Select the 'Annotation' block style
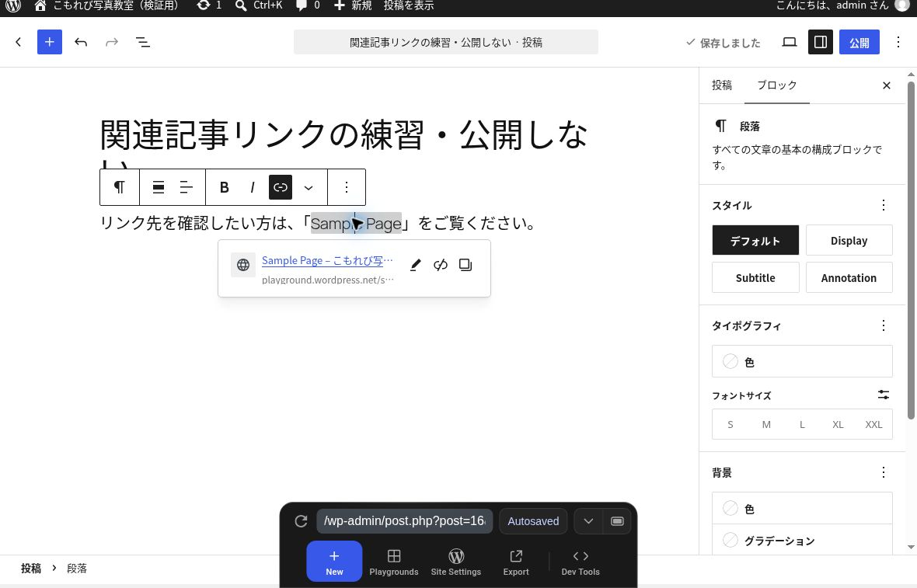Viewport: 917px width, 588px height. pyautogui.click(x=849, y=277)
